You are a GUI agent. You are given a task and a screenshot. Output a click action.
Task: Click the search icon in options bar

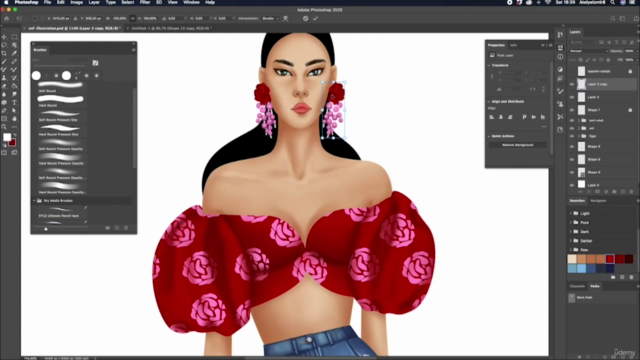[x=613, y=18]
